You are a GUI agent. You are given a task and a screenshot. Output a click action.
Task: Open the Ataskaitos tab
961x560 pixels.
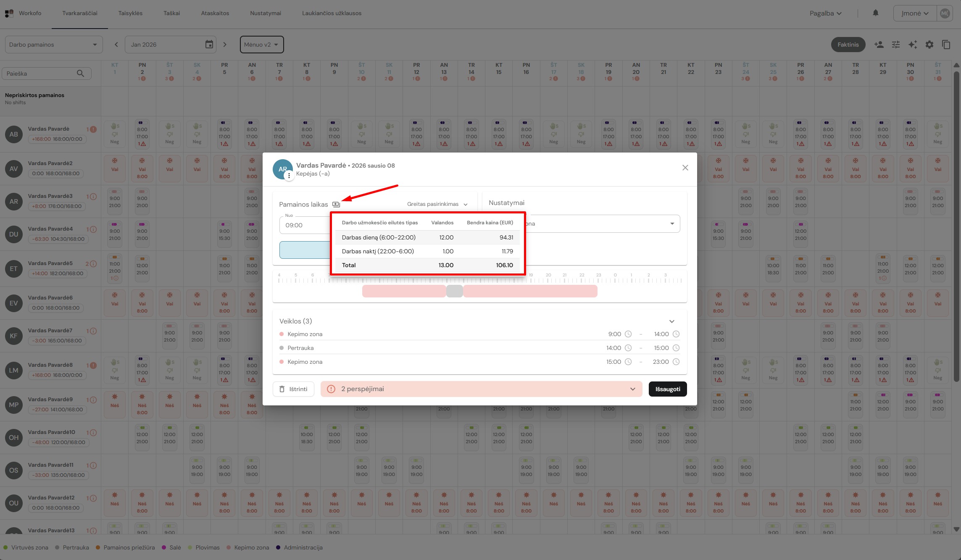click(x=215, y=13)
